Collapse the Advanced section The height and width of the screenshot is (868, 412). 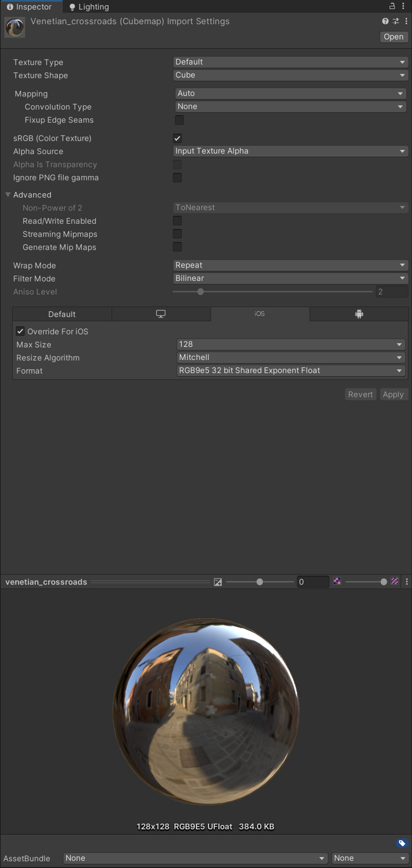coord(8,195)
